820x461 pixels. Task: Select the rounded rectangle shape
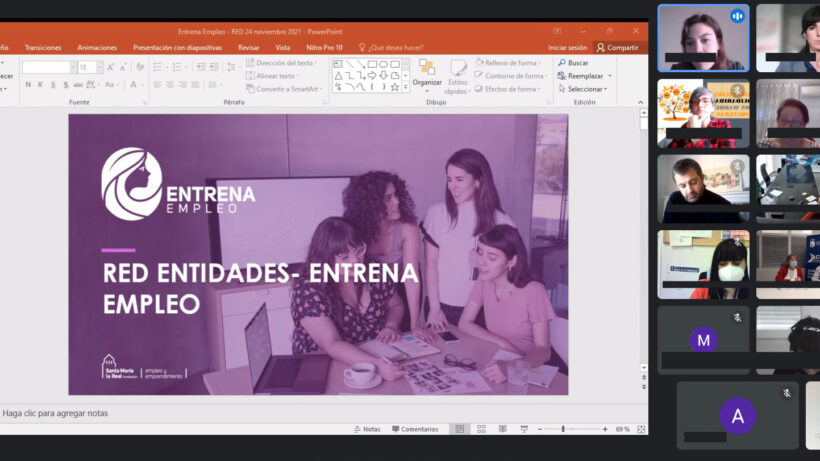coord(395,64)
